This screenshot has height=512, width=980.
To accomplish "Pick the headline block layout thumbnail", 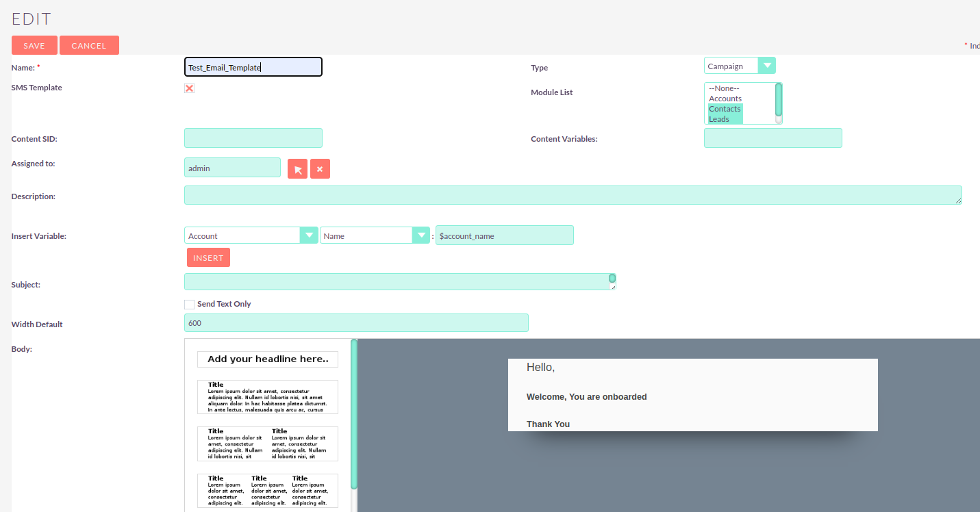I will point(268,359).
